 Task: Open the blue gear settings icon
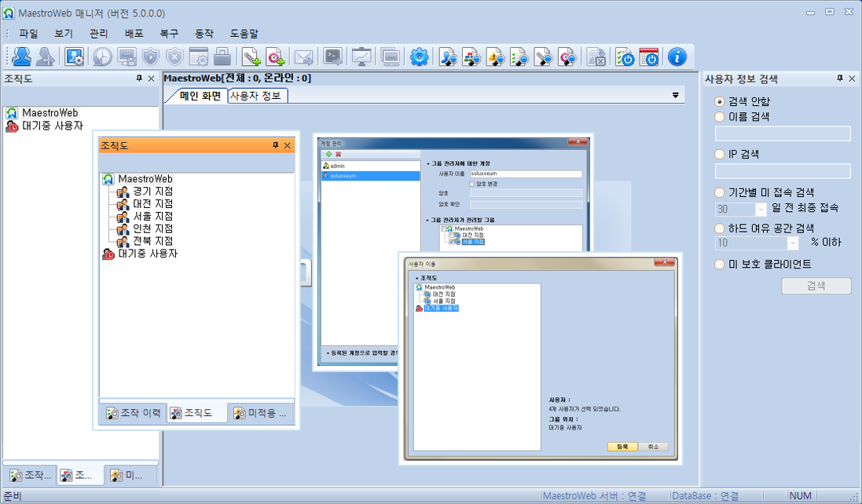click(x=420, y=57)
